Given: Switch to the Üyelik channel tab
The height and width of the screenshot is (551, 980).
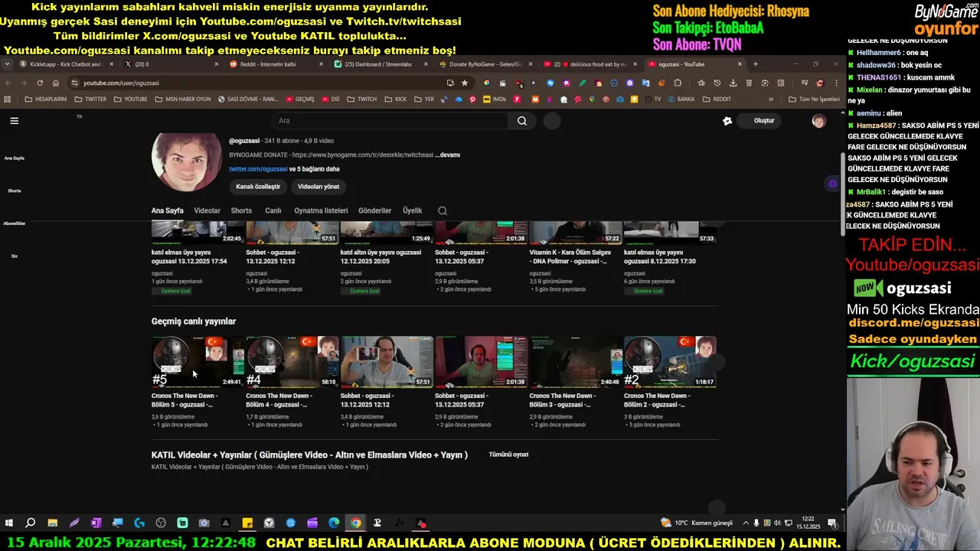Looking at the screenshot, I should [x=413, y=210].
